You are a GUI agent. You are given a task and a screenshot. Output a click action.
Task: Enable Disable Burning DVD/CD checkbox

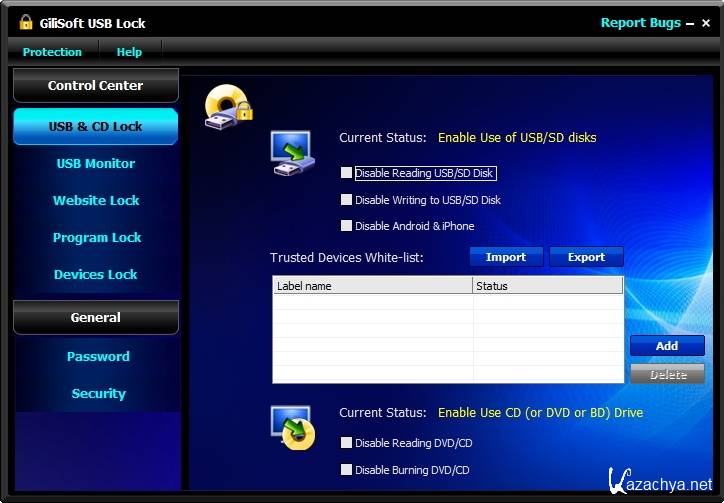pyautogui.click(x=347, y=470)
